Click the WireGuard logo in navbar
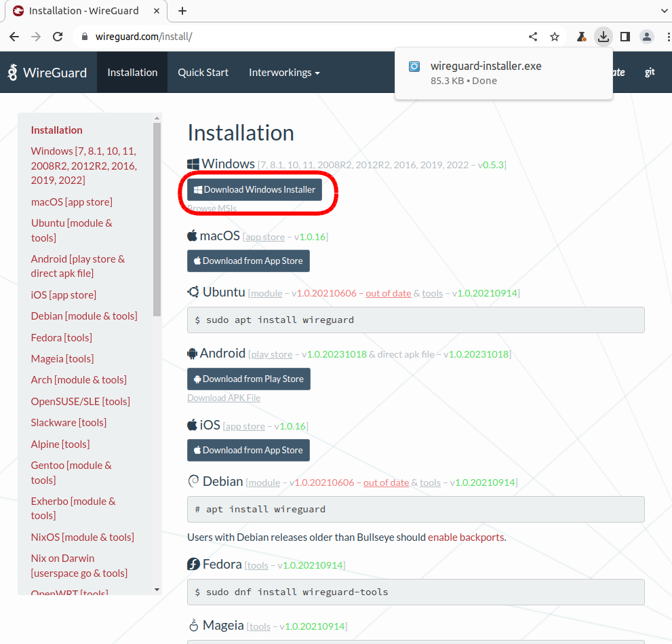This screenshot has height=644, width=672. click(47, 73)
